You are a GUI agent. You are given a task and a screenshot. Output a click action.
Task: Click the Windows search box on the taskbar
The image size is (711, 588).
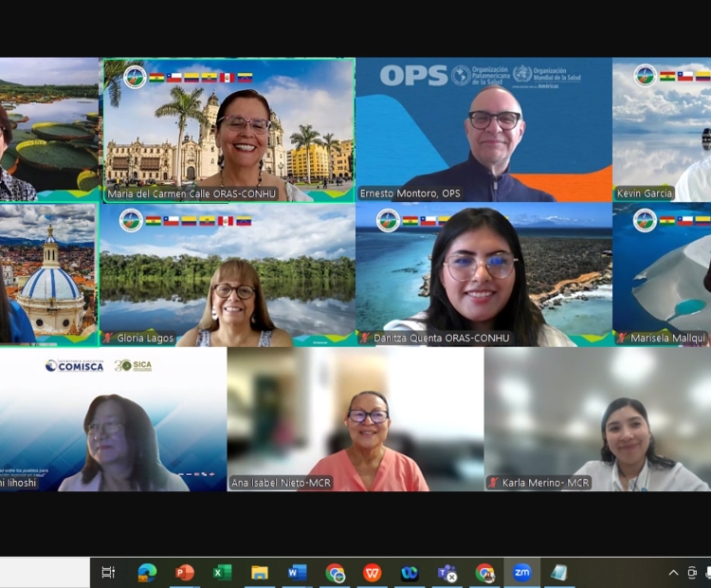point(44,573)
